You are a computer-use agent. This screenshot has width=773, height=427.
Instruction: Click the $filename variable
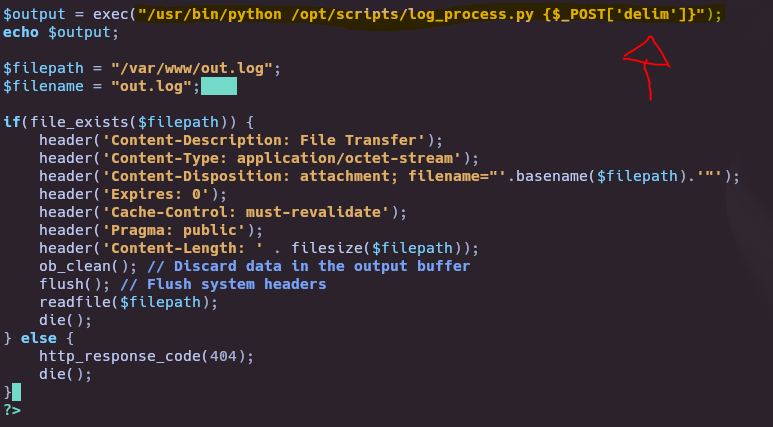click(x=43, y=86)
